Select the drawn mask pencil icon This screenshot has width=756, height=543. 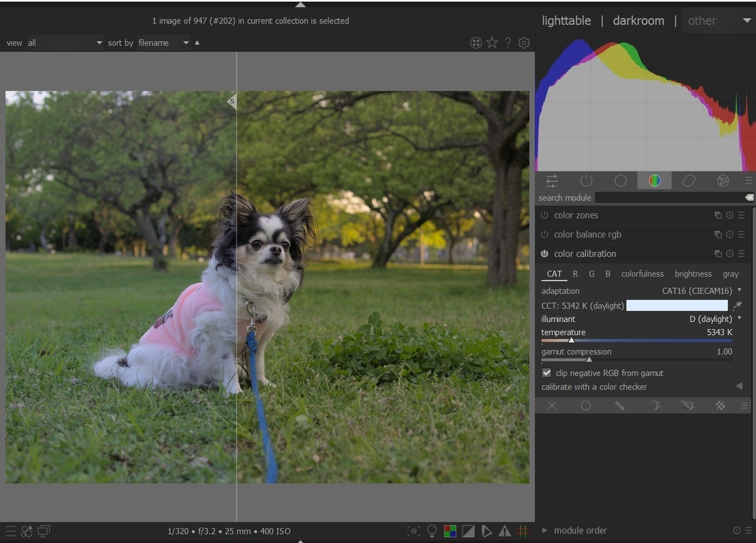pos(619,406)
